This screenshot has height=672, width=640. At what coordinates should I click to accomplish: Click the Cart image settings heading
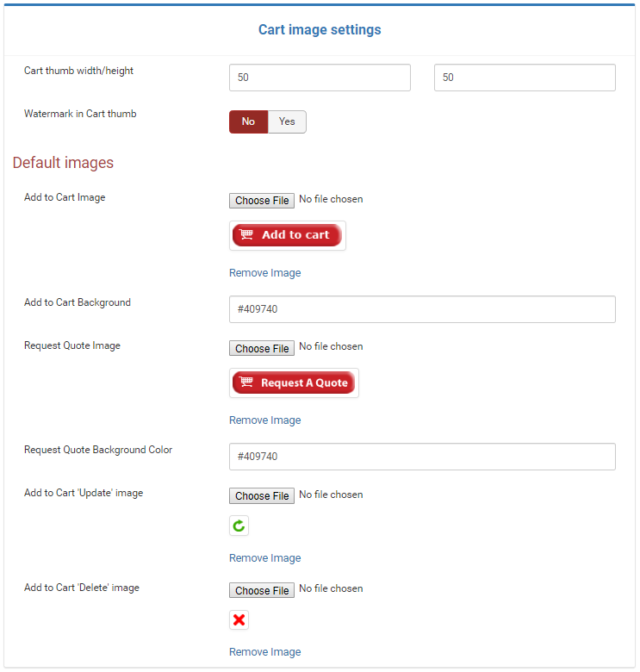320,29
